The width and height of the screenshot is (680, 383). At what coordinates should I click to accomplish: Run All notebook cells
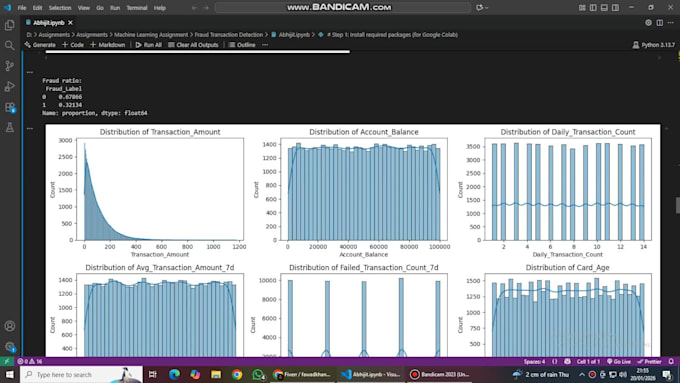click(148, 45)
